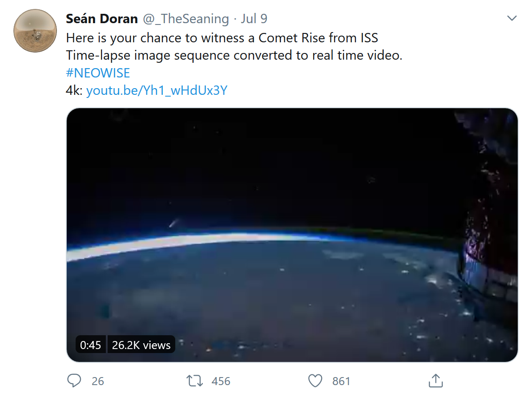Click the 0:45 video duration badge

[x=91, y=345]
